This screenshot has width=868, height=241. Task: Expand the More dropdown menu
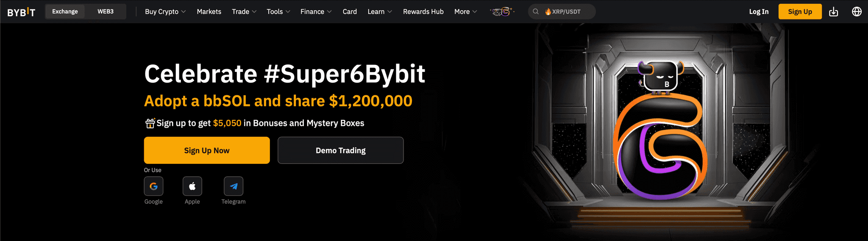[465, 12]
